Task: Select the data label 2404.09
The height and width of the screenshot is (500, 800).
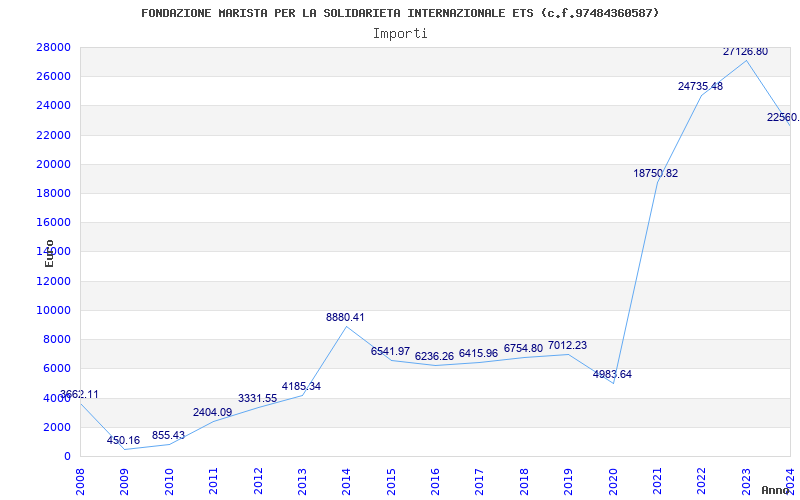Action: pos(212,412)
